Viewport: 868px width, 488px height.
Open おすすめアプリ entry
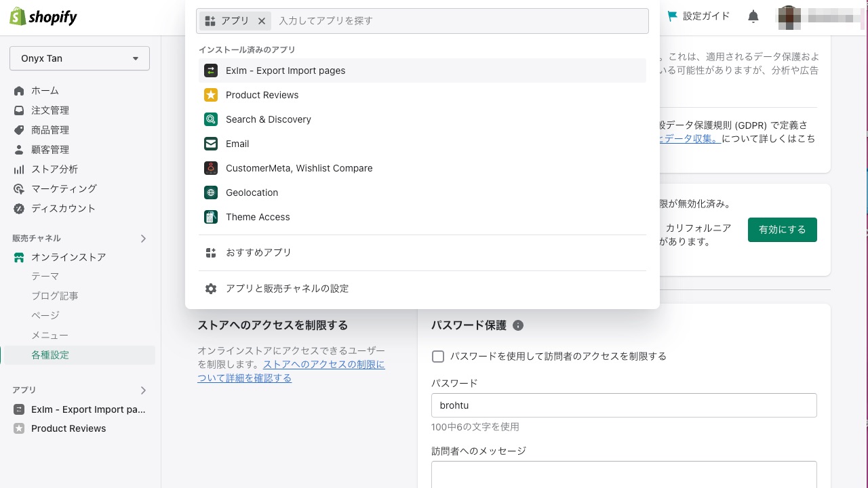(x=422, y=253)
